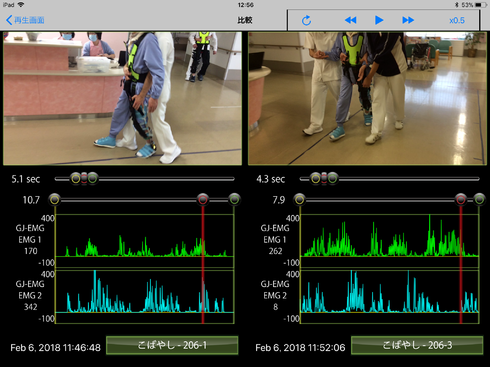
Task: Tap the battery icon in status bar
Action: (481, 5)
